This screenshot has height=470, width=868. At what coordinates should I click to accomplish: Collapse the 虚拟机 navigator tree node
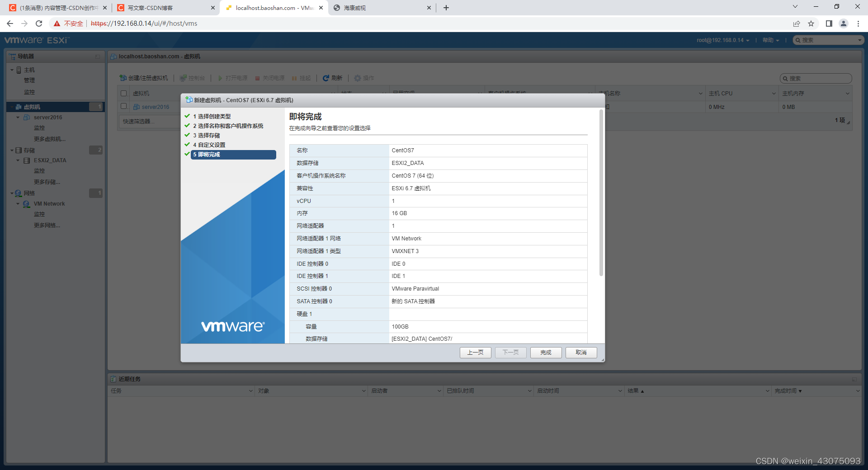[12, 107]
